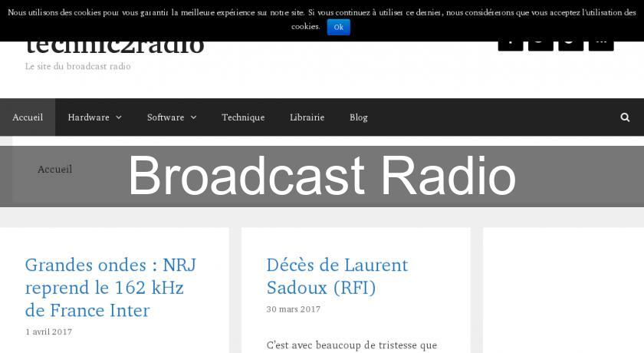Image resolution: width=644 pixels, height=353 pixels.
Task: Click the Accueil breadcrumb text
Action: 54,169
